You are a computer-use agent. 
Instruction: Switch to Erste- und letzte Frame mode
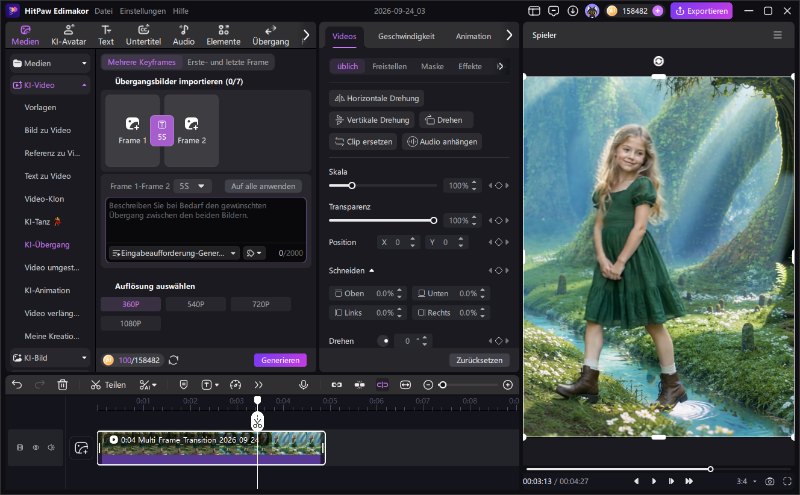coord(228,62)
